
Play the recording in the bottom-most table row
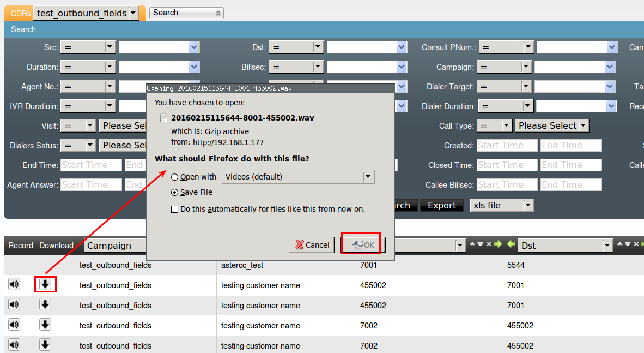coord(14,345)
